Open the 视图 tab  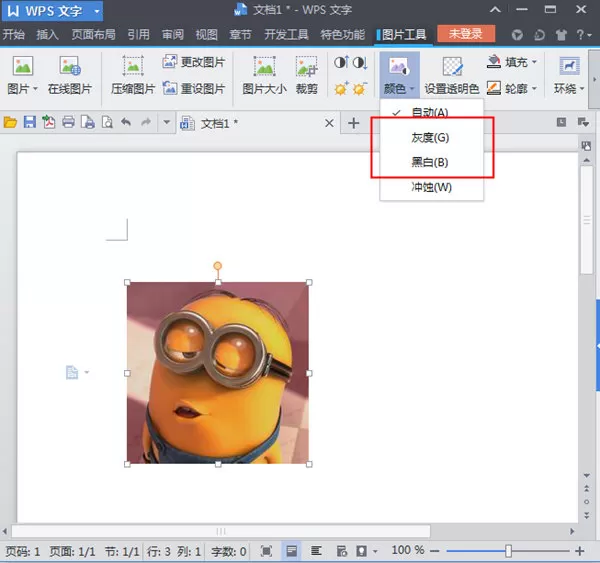[x=207, y=34]
